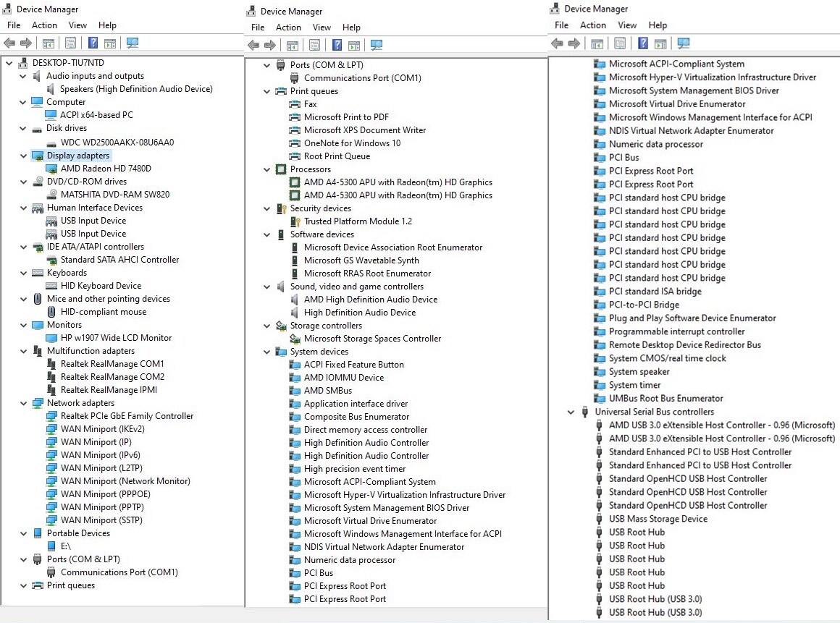This screenshot has height=623, width=840.
Task: Open the Action menu in the left window
Action: (x=44, y=25)
